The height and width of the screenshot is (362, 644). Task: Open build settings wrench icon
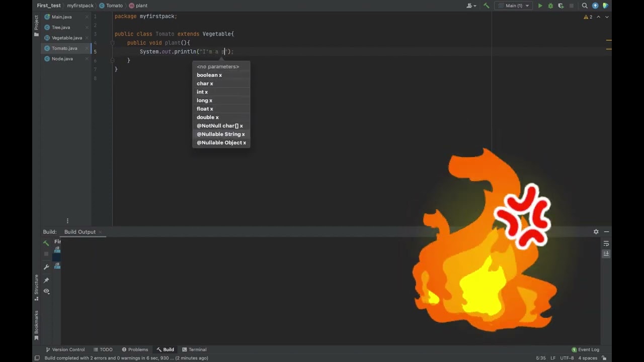[x=46, y=267]
